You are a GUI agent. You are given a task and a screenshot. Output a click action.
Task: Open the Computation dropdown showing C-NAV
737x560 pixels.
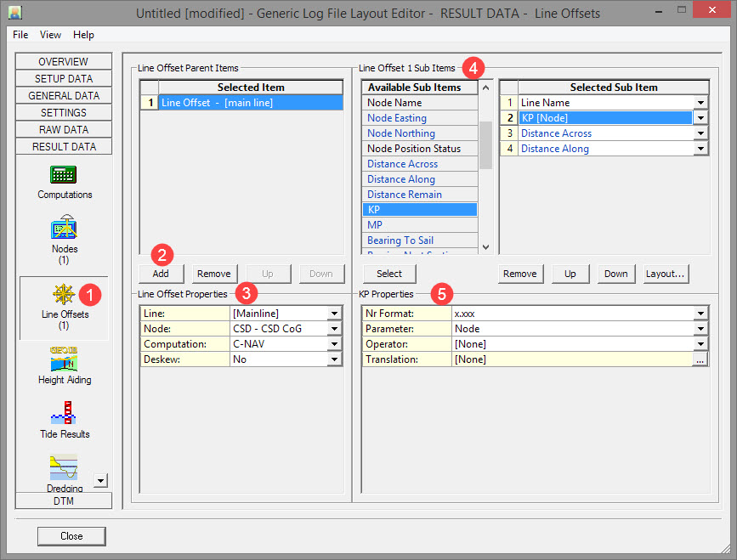tap(334, 344)
